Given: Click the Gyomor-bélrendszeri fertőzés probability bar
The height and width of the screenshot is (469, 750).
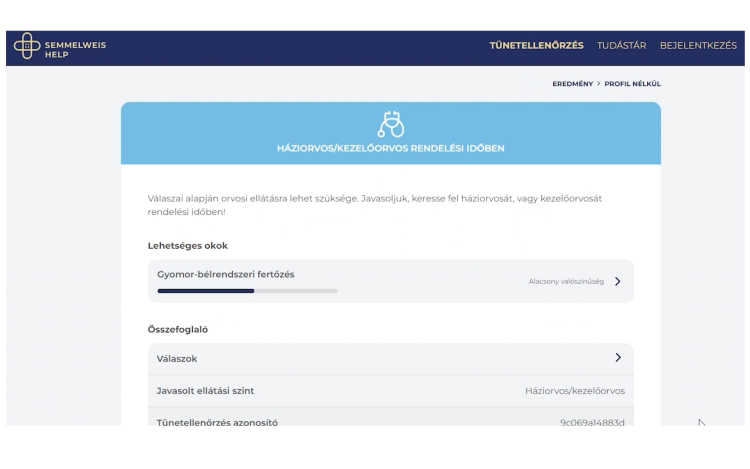Looking at the screenshot, I should (247, 291).
